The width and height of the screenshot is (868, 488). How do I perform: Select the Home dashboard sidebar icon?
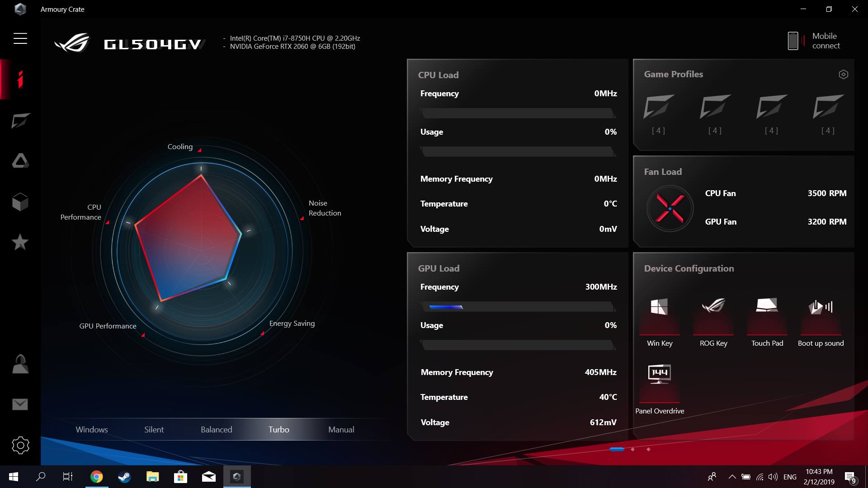(x=20, y=79)
